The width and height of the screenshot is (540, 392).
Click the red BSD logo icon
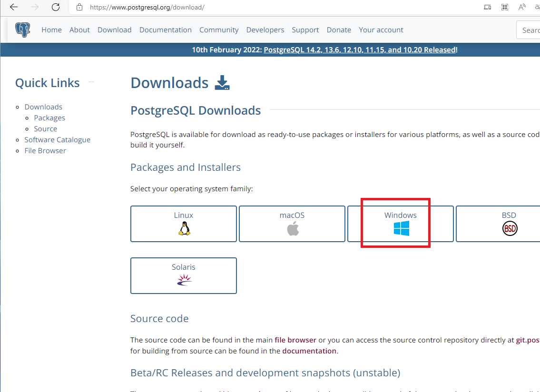(x=510, y=228)
